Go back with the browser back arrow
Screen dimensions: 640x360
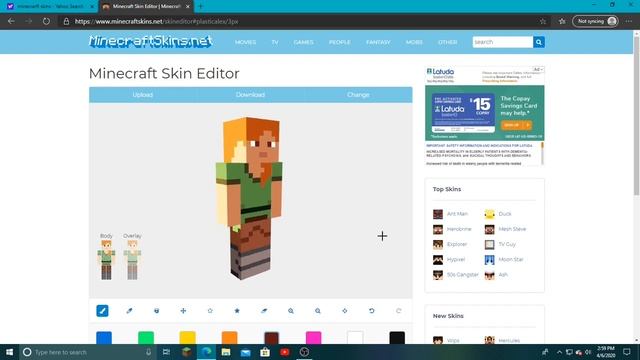11,21
